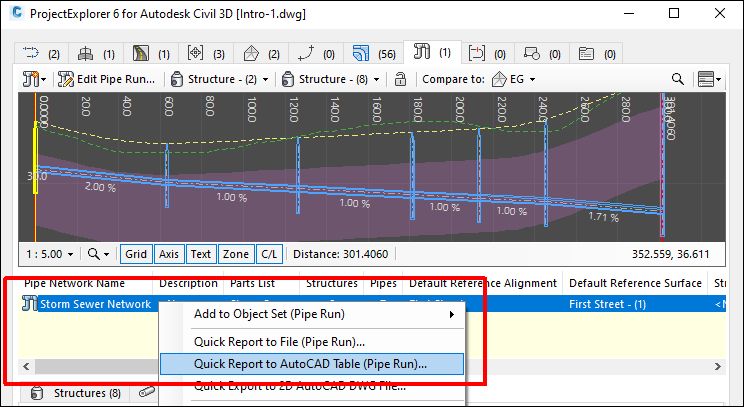Image resolution: width=744 pixels, height=407 pixels.
Task: Click the Description column header
Action: (x=188, y=283)
